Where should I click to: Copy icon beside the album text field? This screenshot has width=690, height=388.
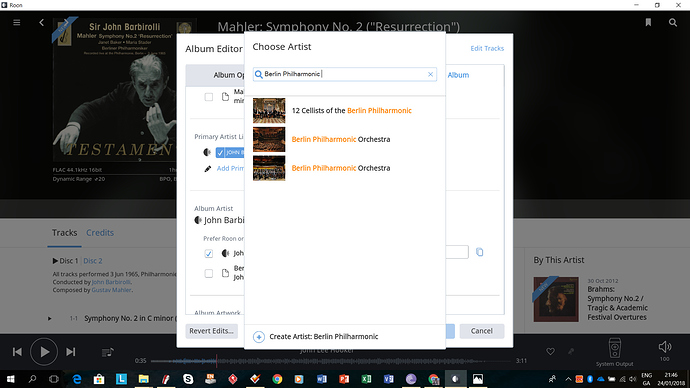click(x=480, y=252)
